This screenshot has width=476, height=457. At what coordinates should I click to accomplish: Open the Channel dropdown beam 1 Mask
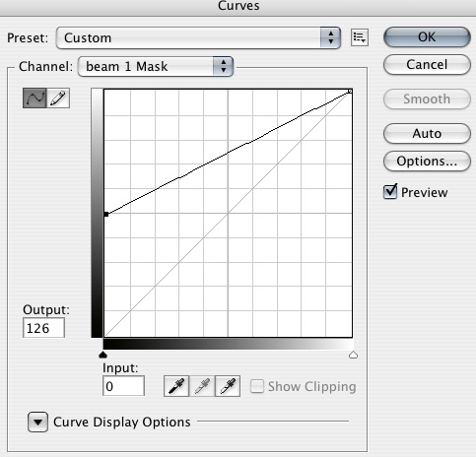[x=156, y=66]
